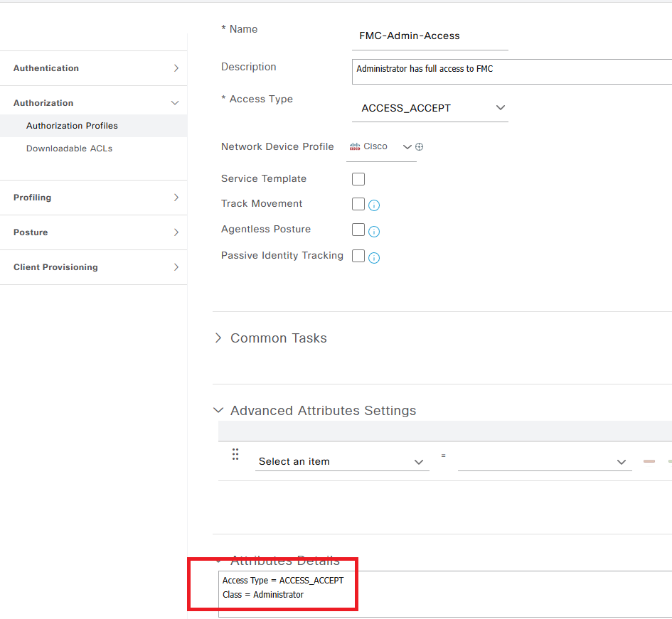Open Downloadable ACLs
672x619 pixels.
pyautogui.click(x=69, y=149)
